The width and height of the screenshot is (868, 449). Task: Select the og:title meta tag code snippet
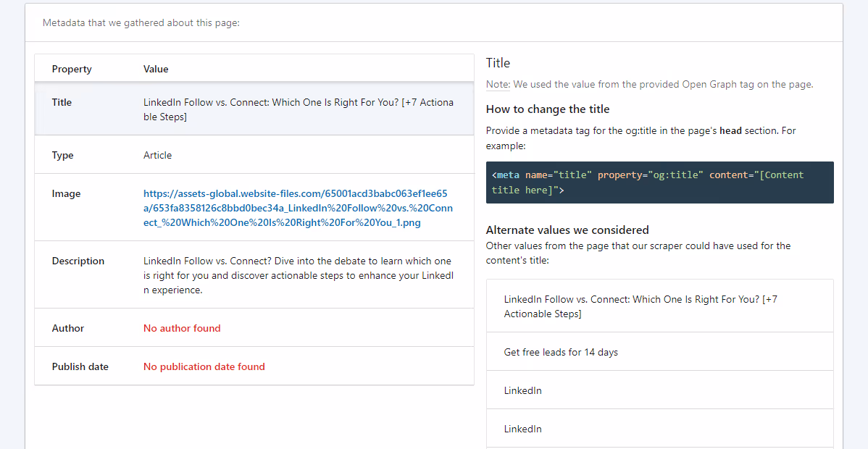click(660, 182)
